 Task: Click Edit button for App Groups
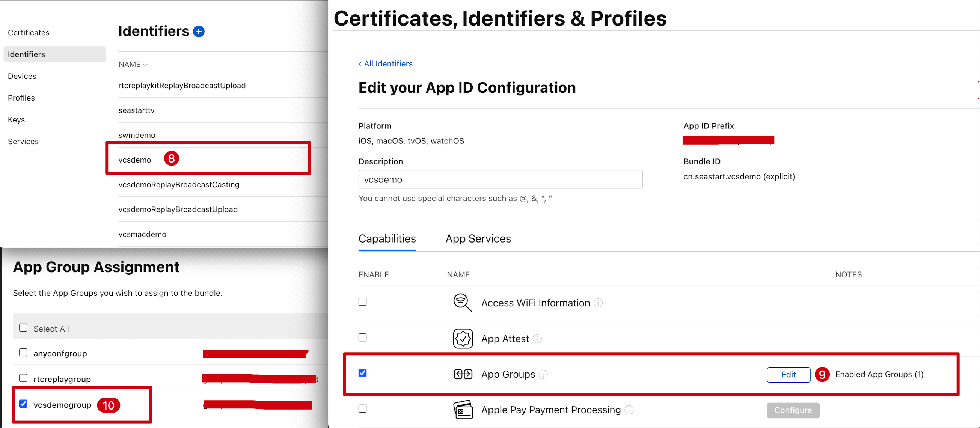pos(788,375)
